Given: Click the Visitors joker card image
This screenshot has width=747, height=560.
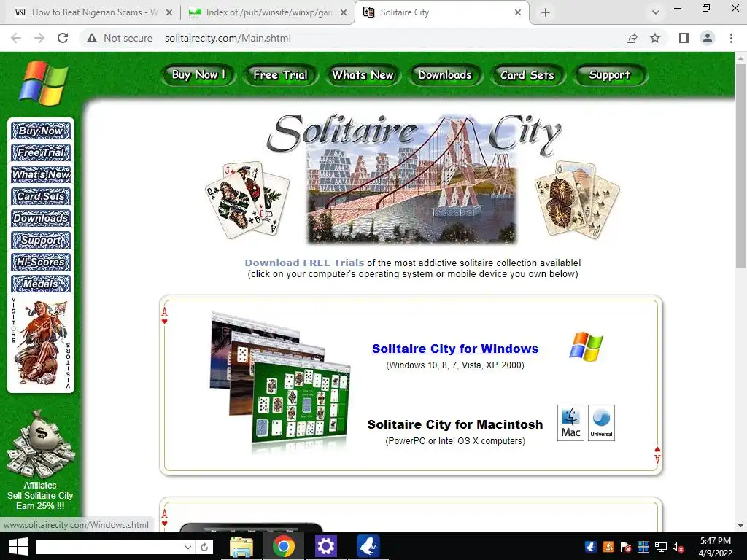Looking at the screenshot, I should click(x=41, y=343).
